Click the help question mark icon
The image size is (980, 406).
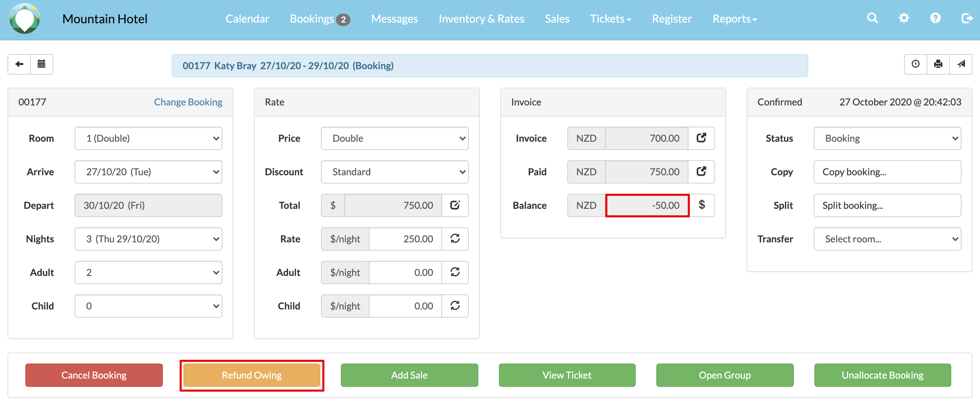[x=935, y=18]
